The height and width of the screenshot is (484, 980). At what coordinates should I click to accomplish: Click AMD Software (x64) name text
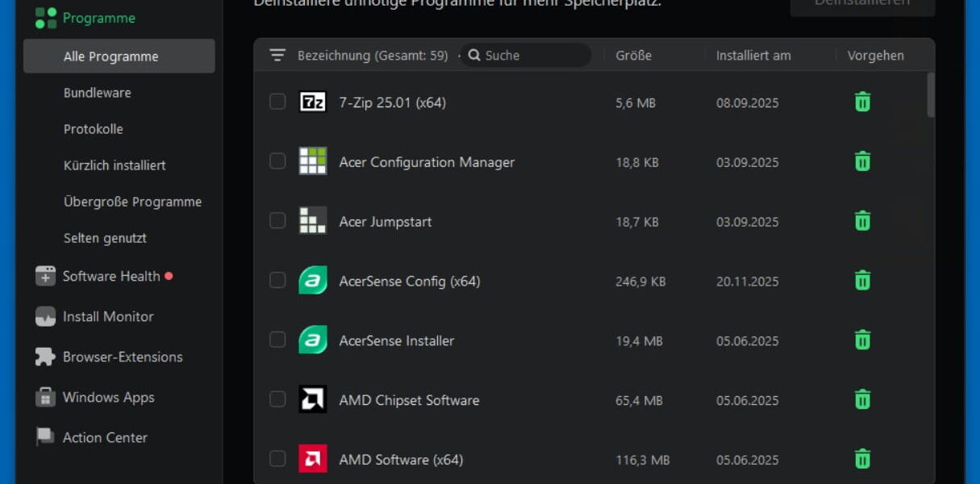401,460
